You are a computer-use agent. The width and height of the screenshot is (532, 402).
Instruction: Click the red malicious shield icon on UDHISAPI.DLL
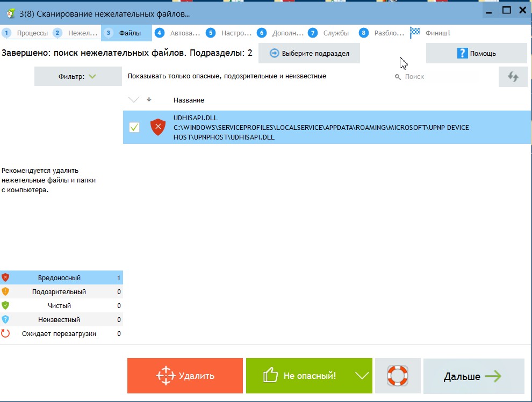click(x=157, y=127)
